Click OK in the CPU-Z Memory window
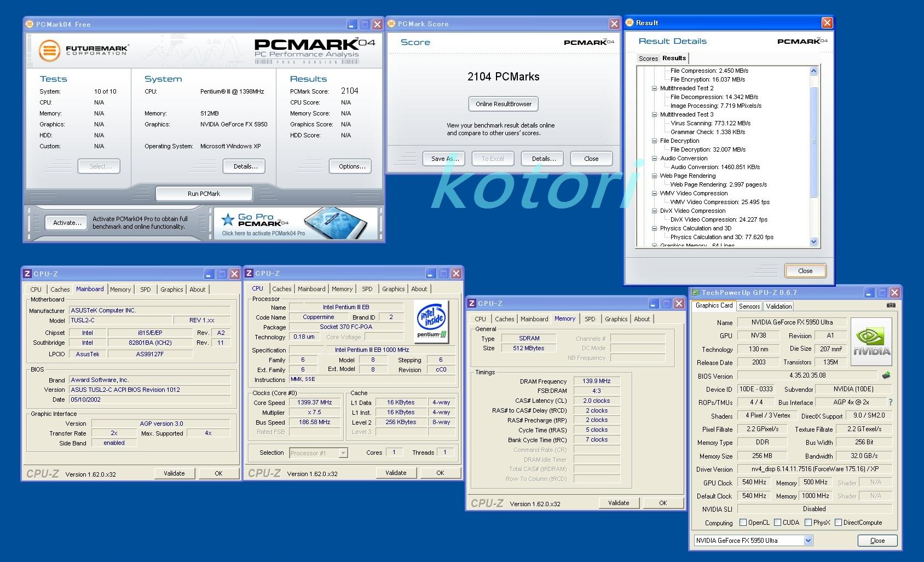924x562 pixels. [x=663, y=503]
